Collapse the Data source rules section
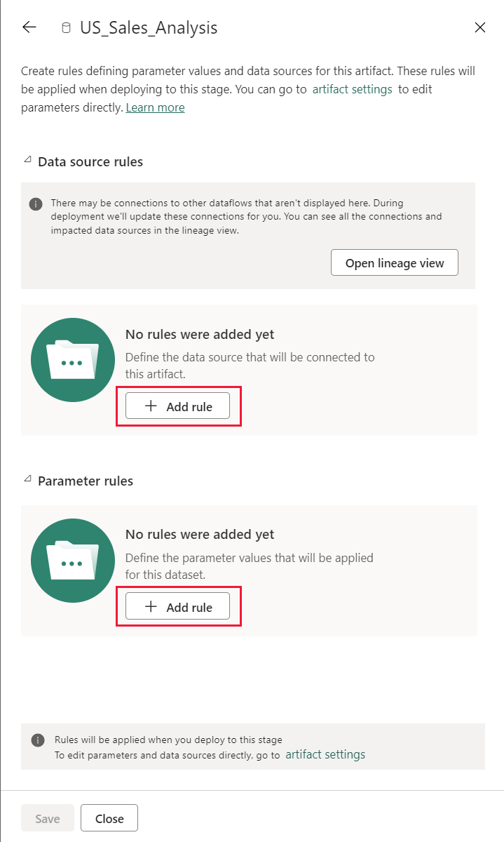This screenshot has height=842, width=504. coord(27,159)
